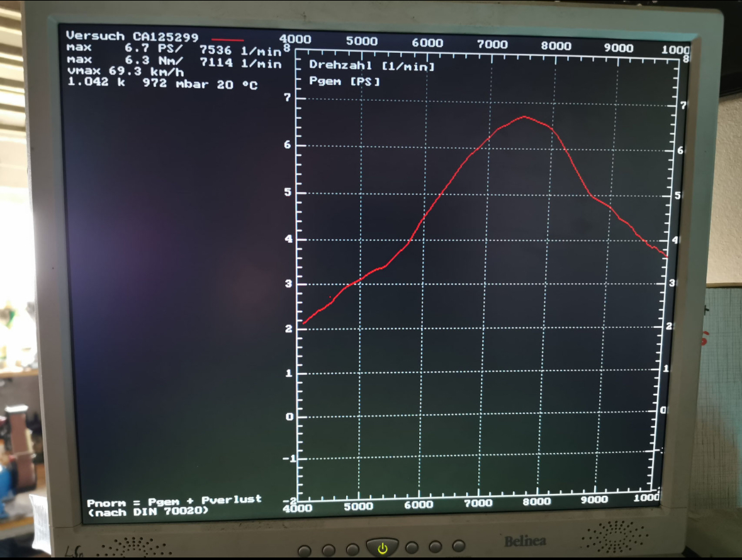
Task: Click the 6 label on the left axis
Action: coord(287,145)
